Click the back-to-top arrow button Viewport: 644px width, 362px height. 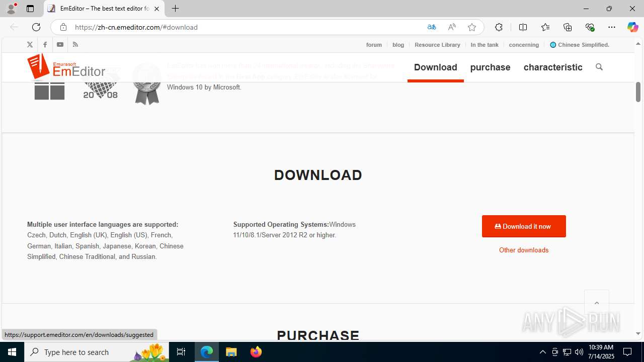597,303
